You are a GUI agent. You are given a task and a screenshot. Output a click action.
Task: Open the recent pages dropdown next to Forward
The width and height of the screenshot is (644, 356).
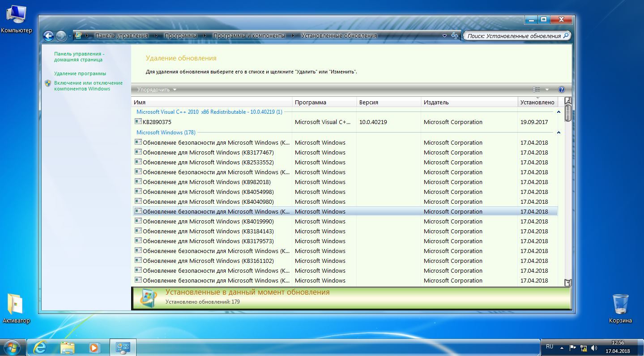(x=70, y=36)
